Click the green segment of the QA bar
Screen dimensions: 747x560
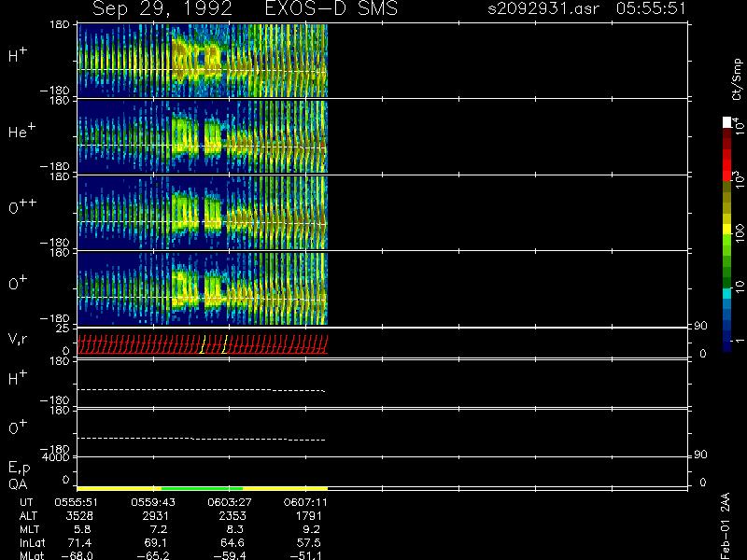pyautogui.click(x=203, y=488)
